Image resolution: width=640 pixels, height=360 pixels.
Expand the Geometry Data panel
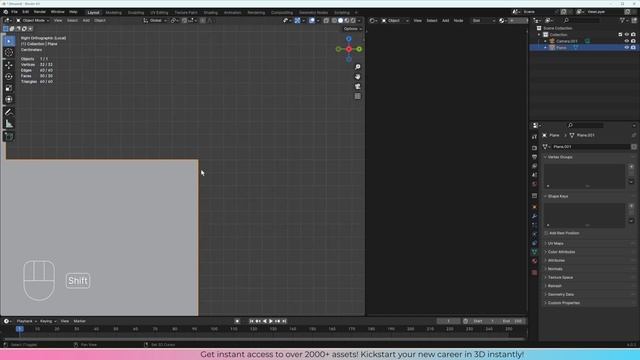click(x=560, y=294)
